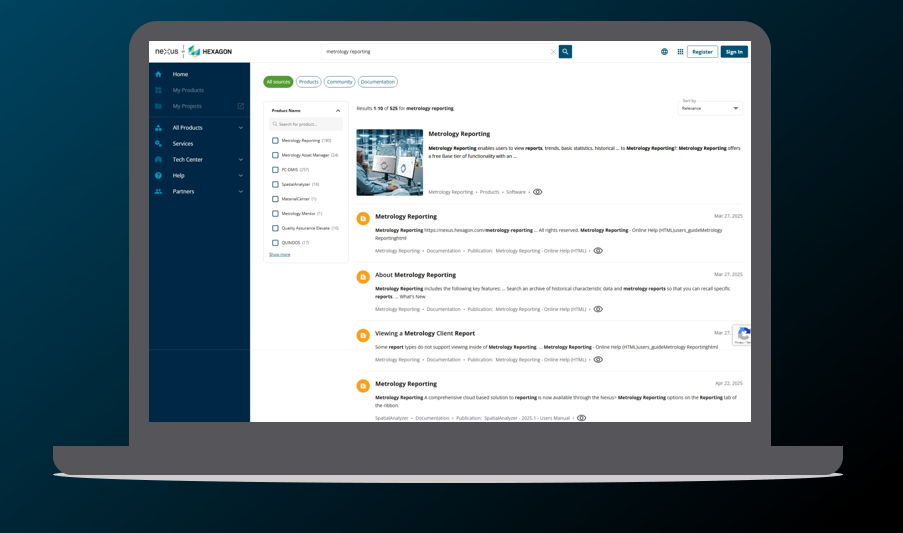Click the My Projects folder icon
This screenshot has height=533, width=903.
pyautogui.click(x=158, y=106)
